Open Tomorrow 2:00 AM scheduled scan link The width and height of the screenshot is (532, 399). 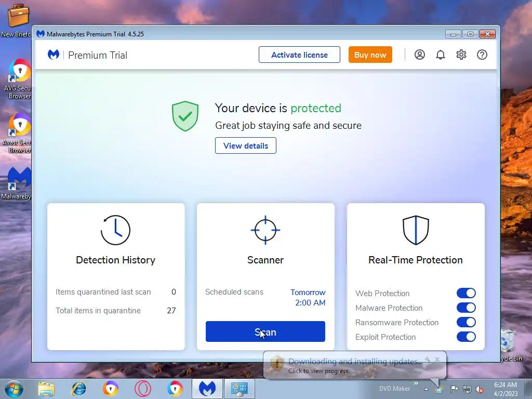click(x=308, y=298)
